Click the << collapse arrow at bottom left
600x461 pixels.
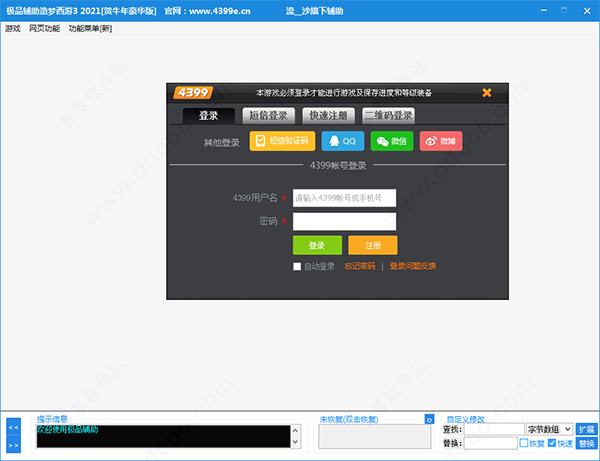pyautogui.click(x=14, y=427)
